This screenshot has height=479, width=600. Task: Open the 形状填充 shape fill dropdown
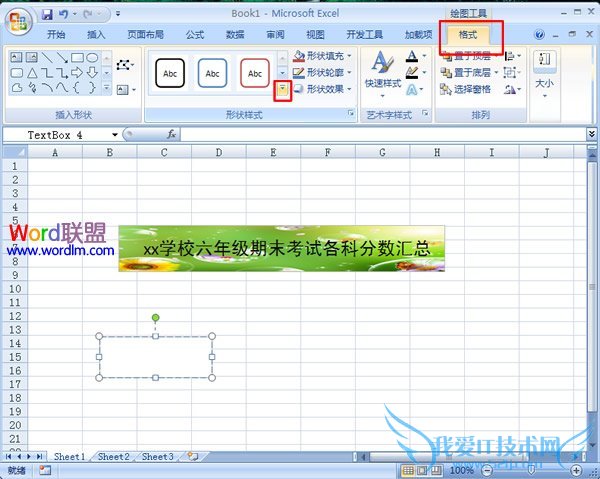tap(323, 56)
